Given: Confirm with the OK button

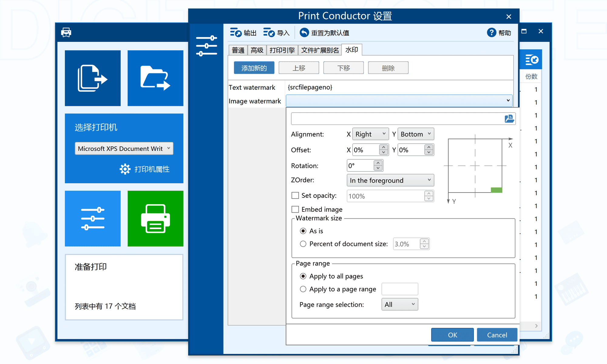Looking at the screenshot, I should (x=452, y=335).
